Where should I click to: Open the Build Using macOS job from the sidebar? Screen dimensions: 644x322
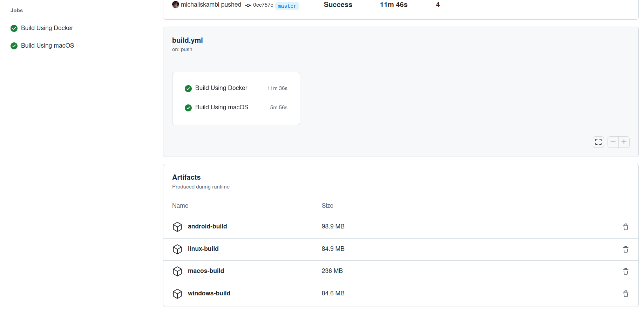pos(47,46)
